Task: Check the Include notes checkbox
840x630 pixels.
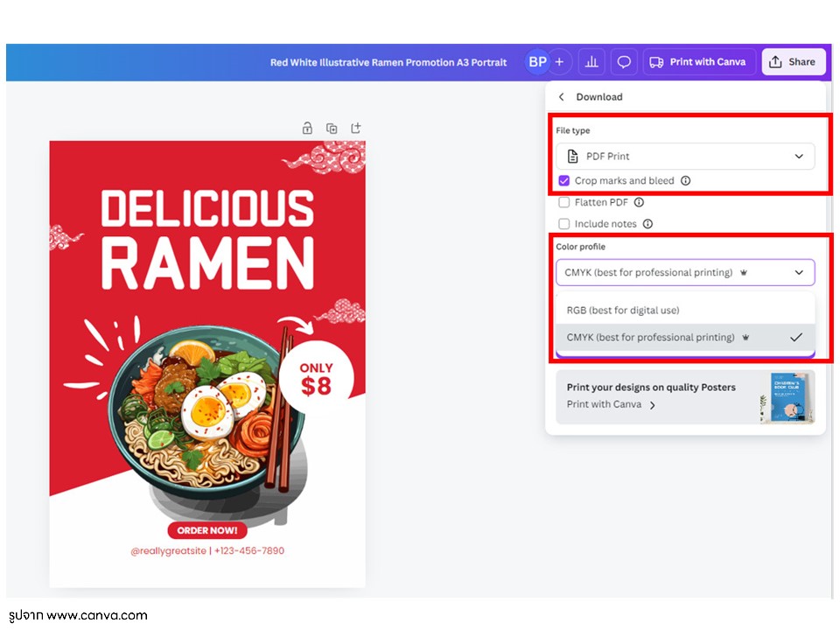Action: (x=563, y=223)
